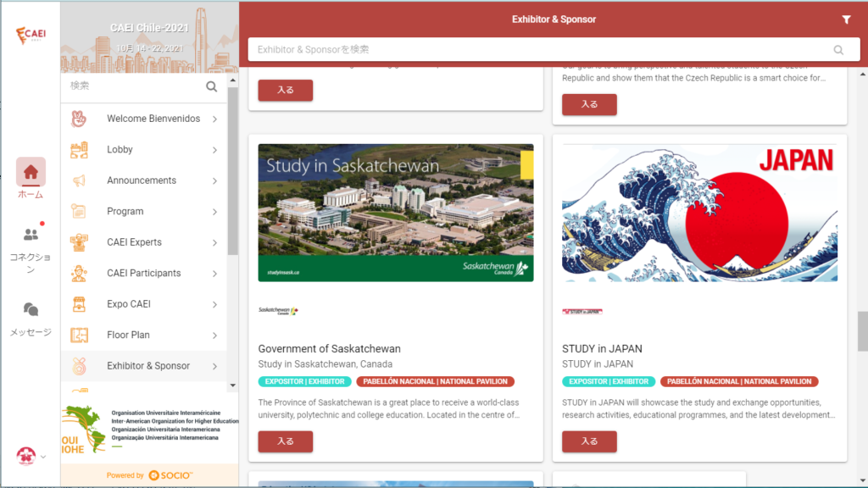The image size is (868, 488).
Task: Click the Expo CAEI booth icon
Action: coord(79,304)
